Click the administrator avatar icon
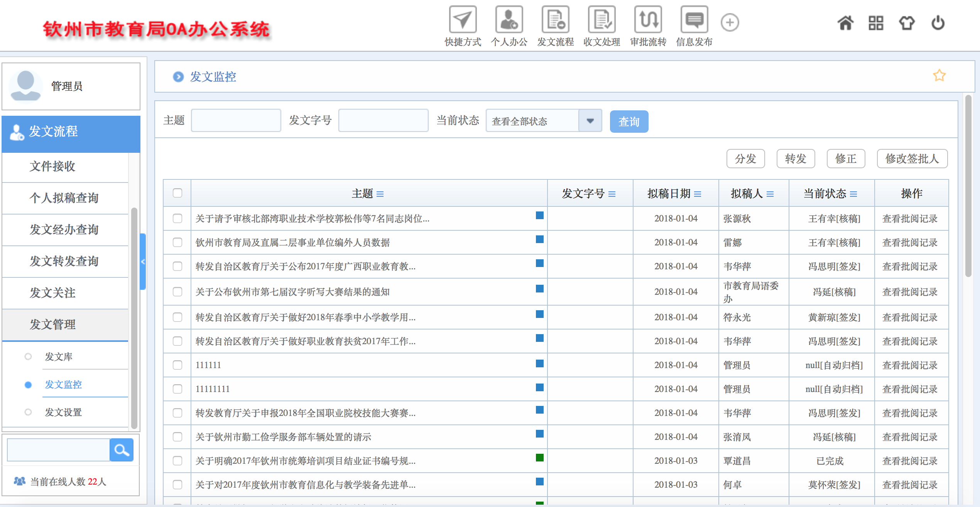Screen dimensions: 980x507 (25, 86)
